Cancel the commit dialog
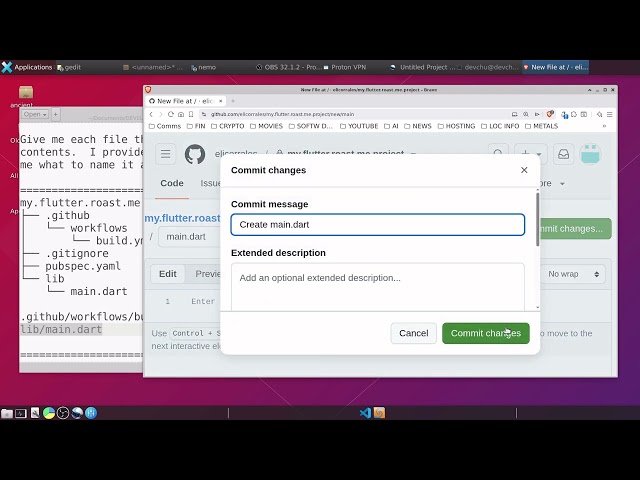This screenshot has width=640, height=480. coord(413,333)
